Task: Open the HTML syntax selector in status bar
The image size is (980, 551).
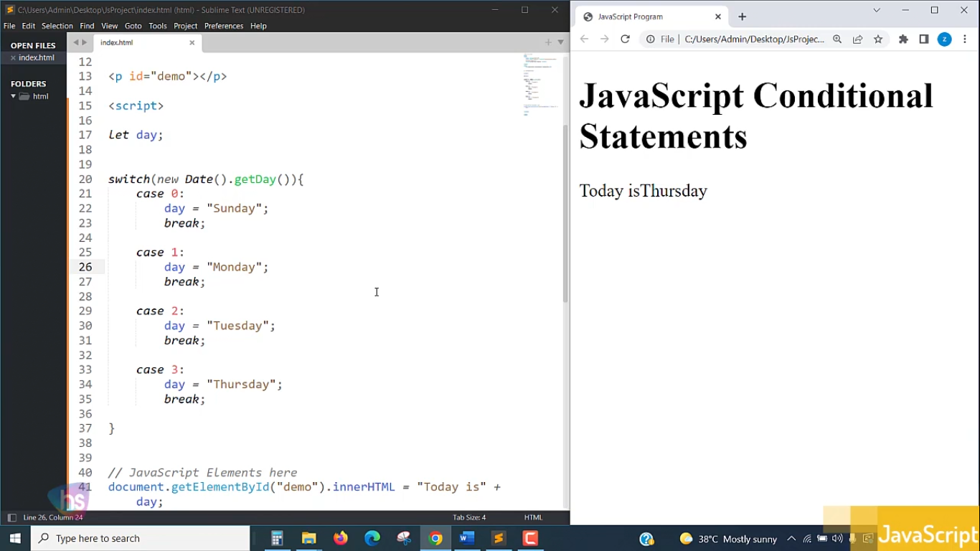Action: click(533, 517)
